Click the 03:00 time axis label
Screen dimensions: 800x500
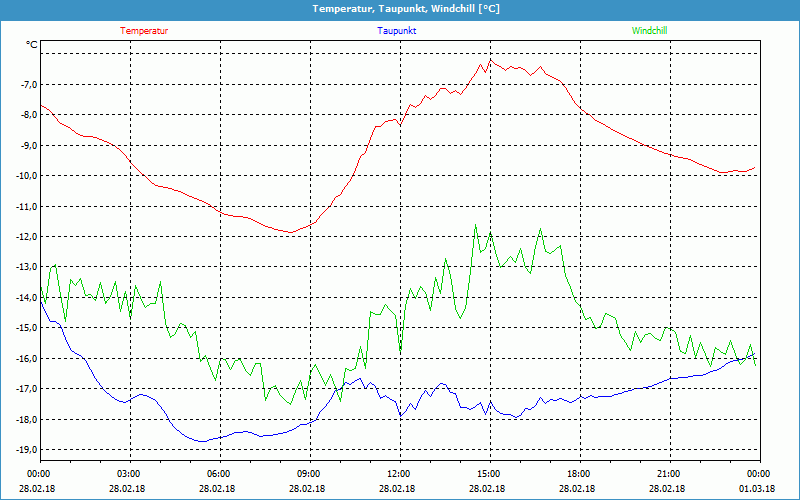click(x=130, y=474)
